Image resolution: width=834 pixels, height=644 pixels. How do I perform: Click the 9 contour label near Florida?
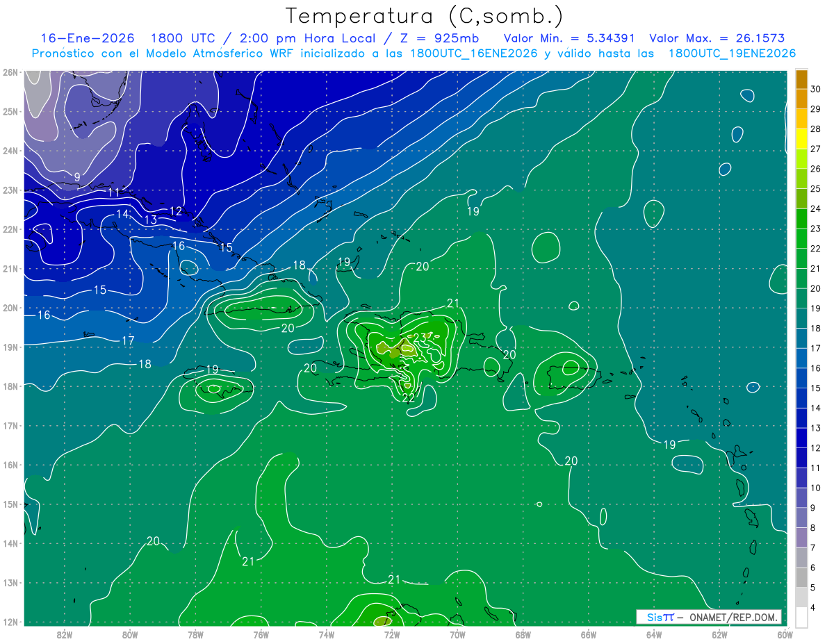coord(77,177)
